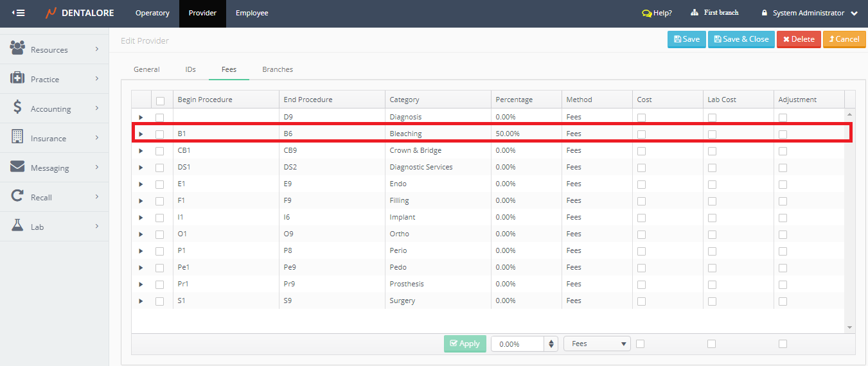The width and height of the screenshot is (868, 366).
Task: Open Lab via the flask icon
Action: pos(17,226)
